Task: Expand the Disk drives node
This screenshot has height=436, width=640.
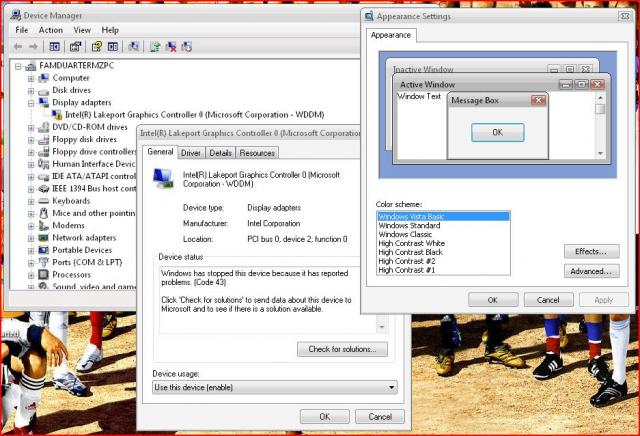Action: point(31,91)
